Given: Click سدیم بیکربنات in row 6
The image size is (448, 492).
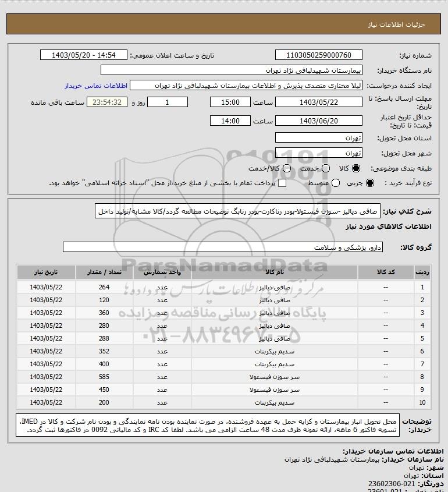Looking at the screenshot, I should [x=274, y=352].
